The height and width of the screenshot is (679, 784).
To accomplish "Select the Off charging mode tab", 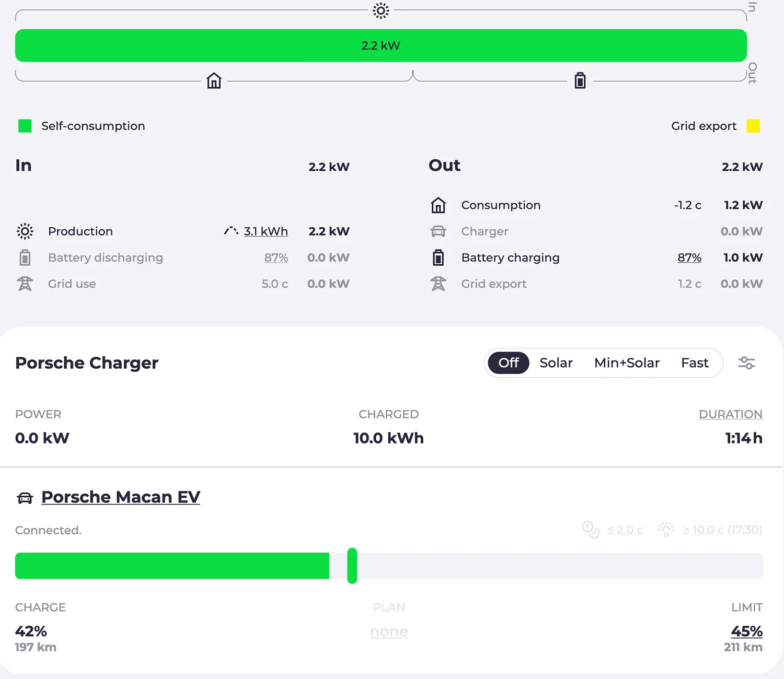I will (508, 362).
